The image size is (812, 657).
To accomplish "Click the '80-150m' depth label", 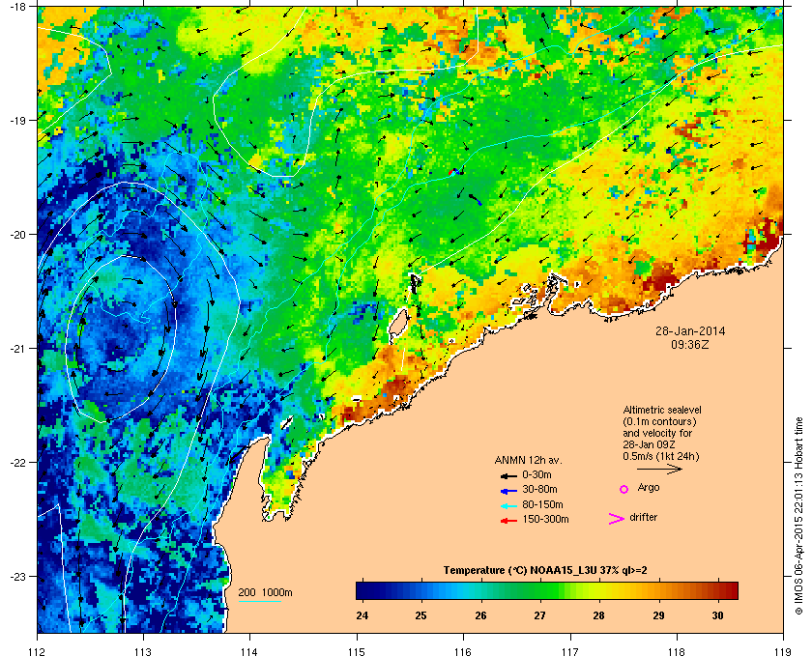I will click(542, 504).
